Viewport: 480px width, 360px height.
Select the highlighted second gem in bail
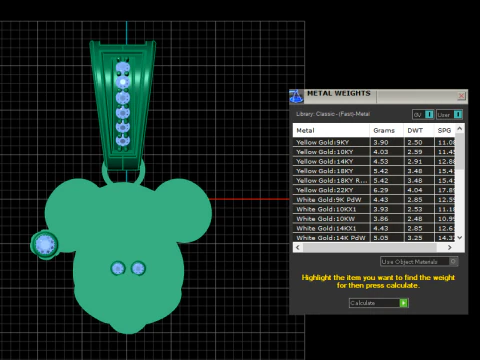click(x=123, y=82)
